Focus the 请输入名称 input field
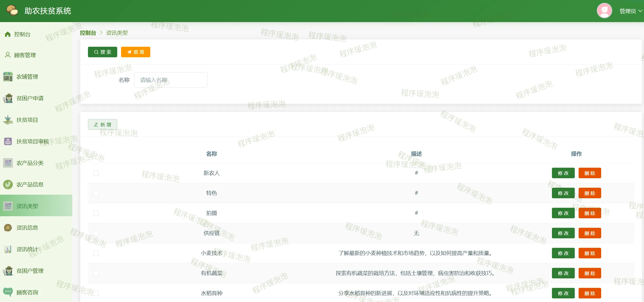 pyautogui.click(x=171, y=80)
